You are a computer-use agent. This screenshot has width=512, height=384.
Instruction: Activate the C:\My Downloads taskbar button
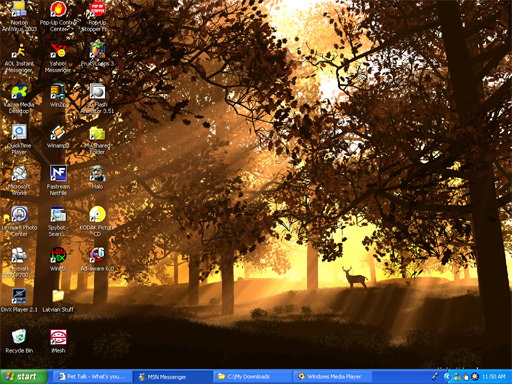[x=252, y=377]
